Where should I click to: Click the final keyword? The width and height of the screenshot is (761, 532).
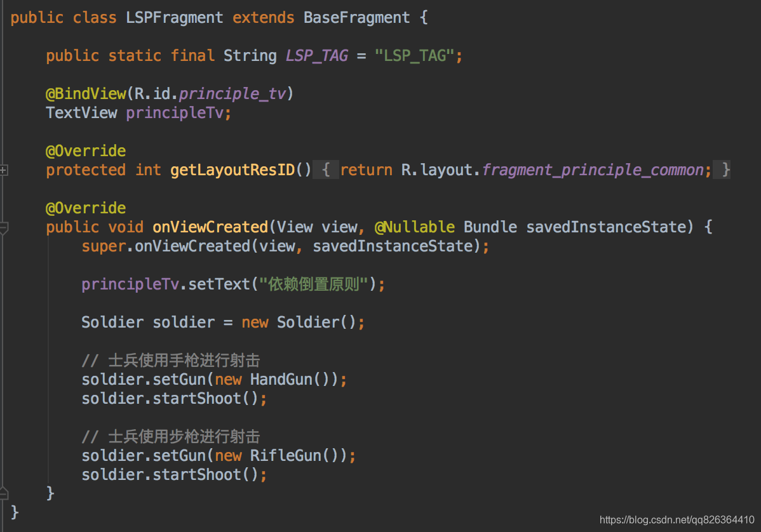pyautogui.click(x=192, y=56)
